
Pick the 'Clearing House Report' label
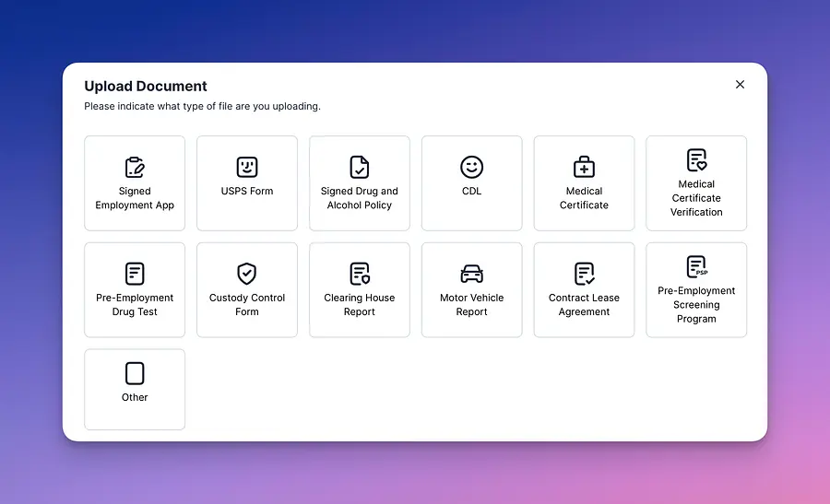pyautogui.click(x=360, y=305)
